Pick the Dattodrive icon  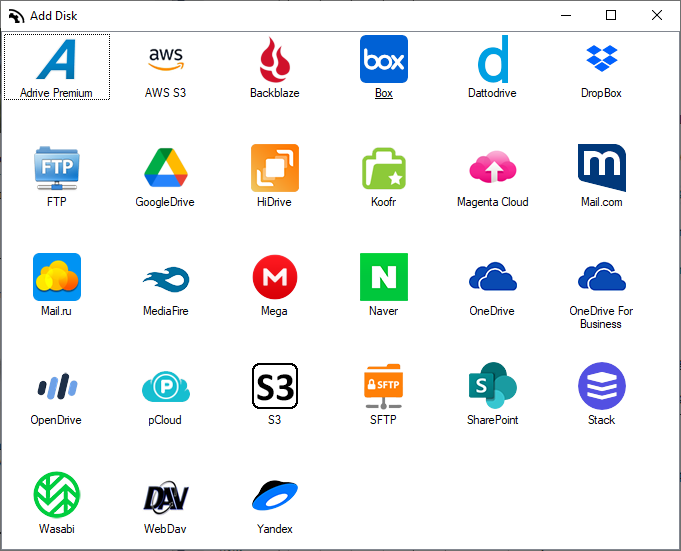pyautogui.click(x=493, y=59)
